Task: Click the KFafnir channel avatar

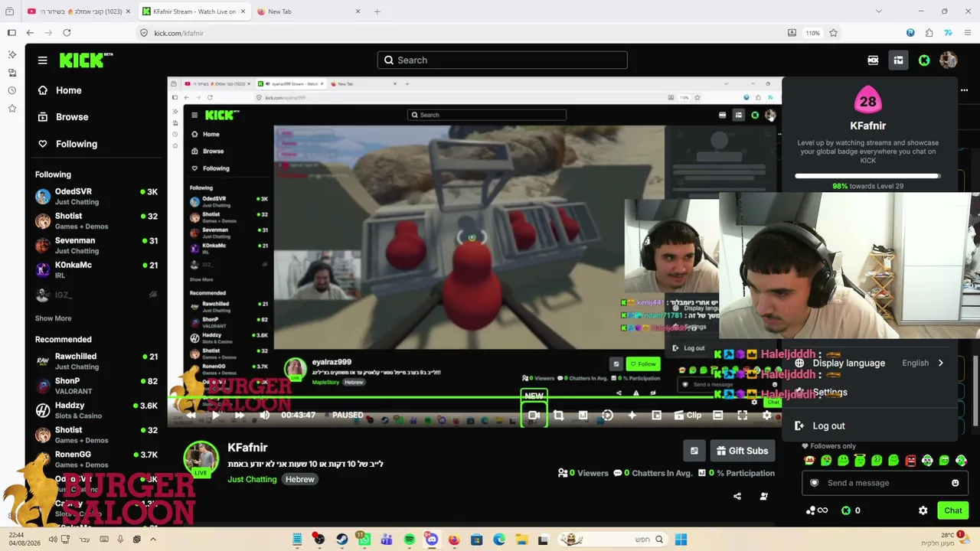Action: point(201,458)
